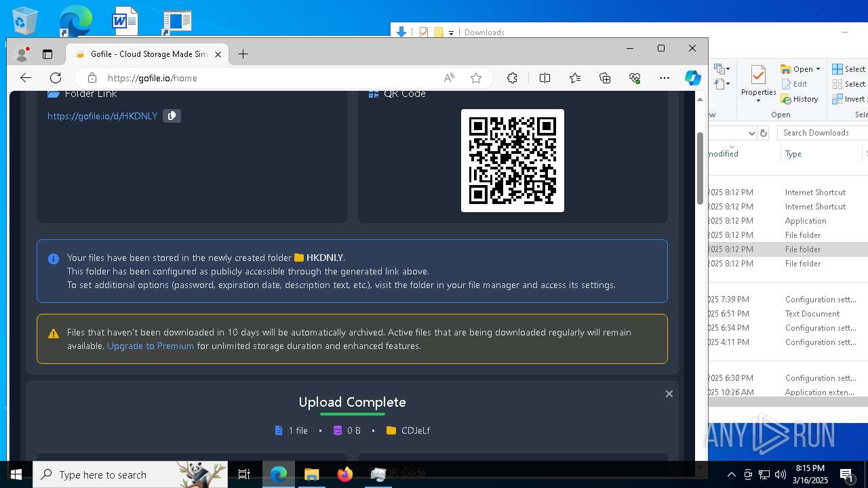Open the volume control in system tray
The height and width of the screenshot is (488, 868).
tap(781, 474)
